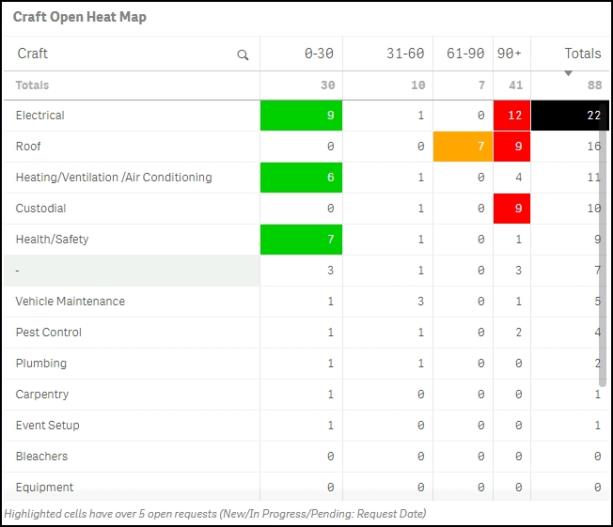The width and height of the screenshot is (613, 527).
Task: Select the 0-30 column header
Action: pos(319,53)
